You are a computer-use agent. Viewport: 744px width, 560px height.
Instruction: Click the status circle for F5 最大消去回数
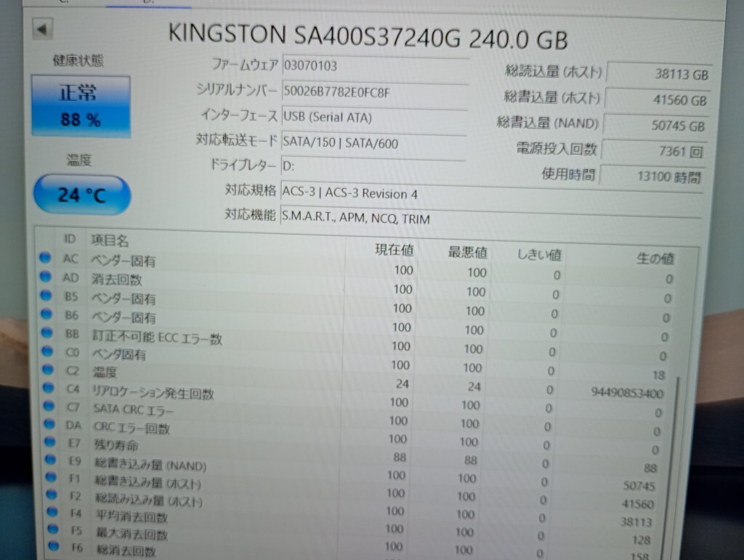point(52,529)
